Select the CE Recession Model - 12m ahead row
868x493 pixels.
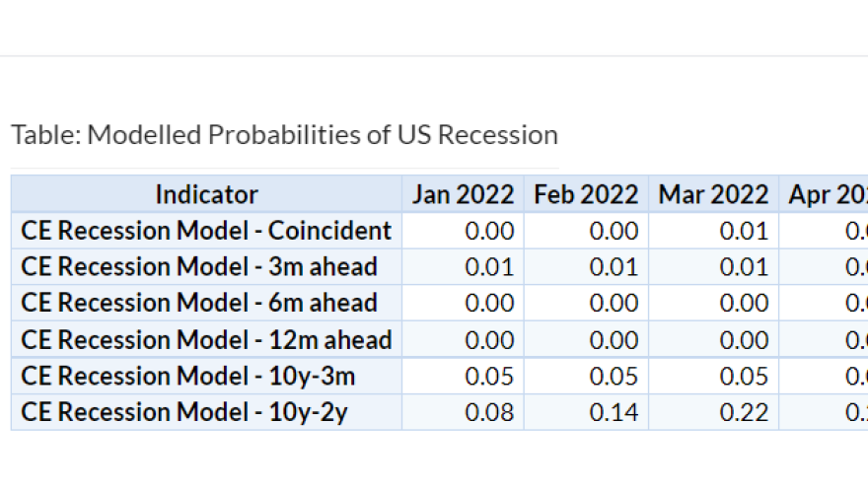[x=206, y=340]
